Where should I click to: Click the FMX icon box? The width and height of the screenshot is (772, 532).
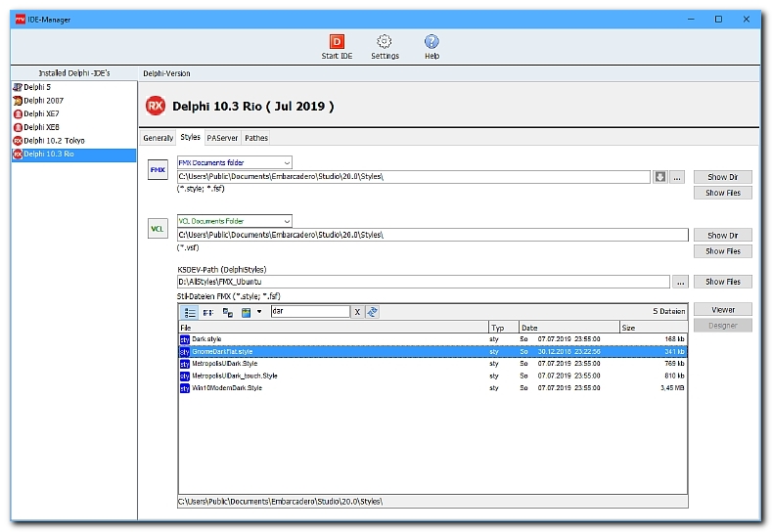(x=158, y=170)
